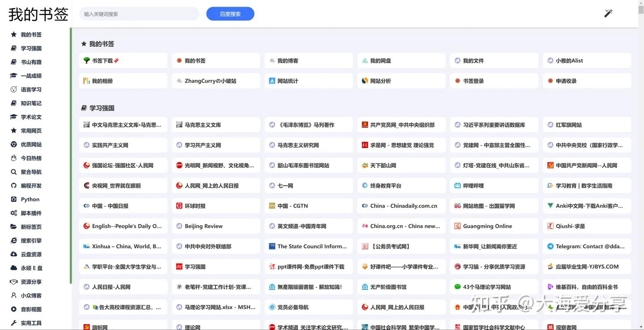
Task: Click the fire icon beside 今日热榜
Action: click(x=13, y=158)
